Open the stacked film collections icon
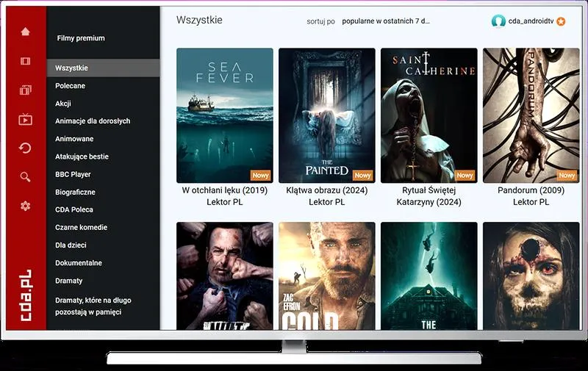This screenshot has height=371, width=588. click(x=25, y=90)
